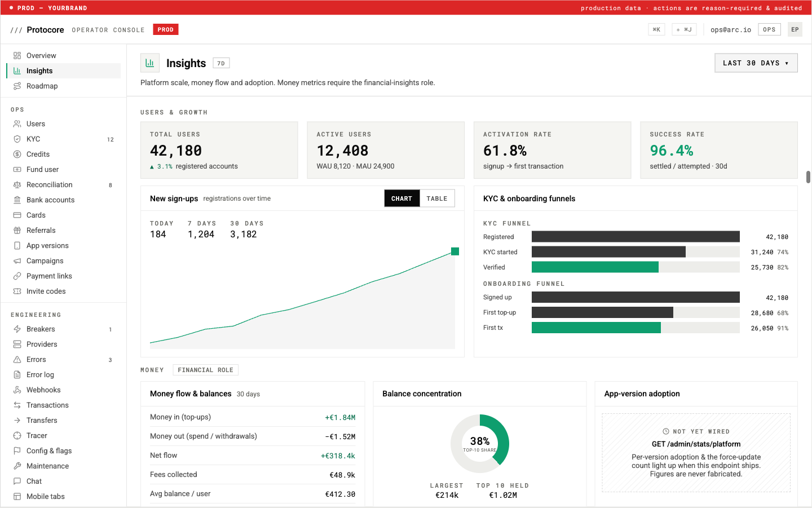This screenshot has width=812, height=508.
Task: Click the ⌘K command shortcut button
Action: click(656, 30)
